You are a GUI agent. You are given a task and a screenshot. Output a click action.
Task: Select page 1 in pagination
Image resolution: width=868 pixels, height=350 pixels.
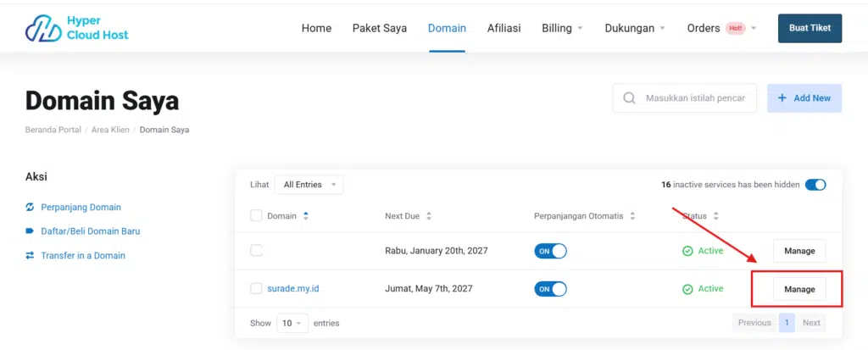coord(787,323)
